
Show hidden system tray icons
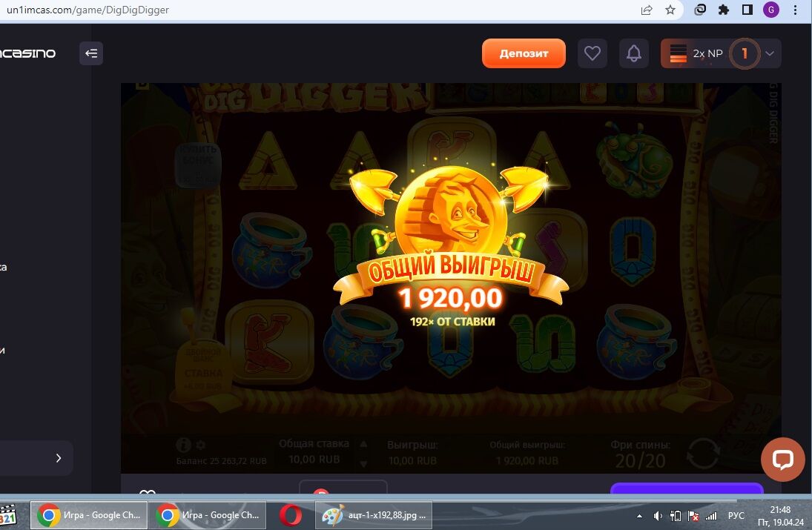(x=639, y=515)
